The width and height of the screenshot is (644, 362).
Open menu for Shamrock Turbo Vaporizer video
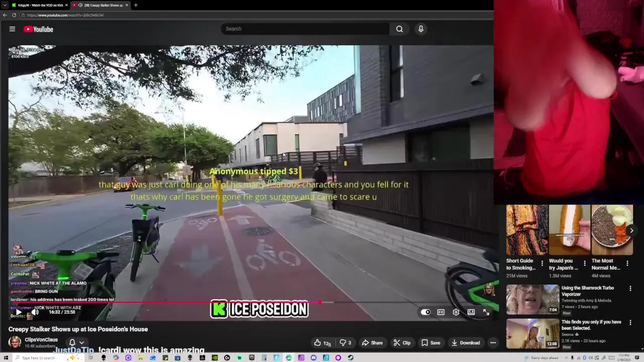tap(630, 289)
